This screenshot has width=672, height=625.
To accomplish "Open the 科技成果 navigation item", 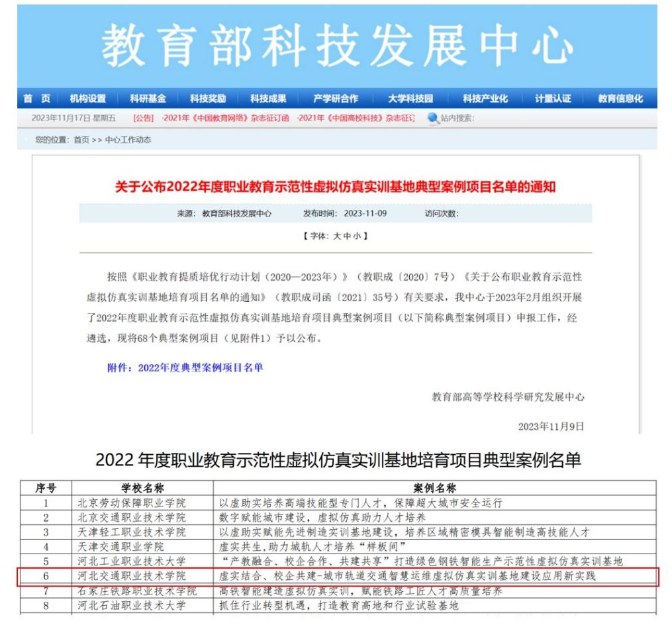I will point(268,99).
